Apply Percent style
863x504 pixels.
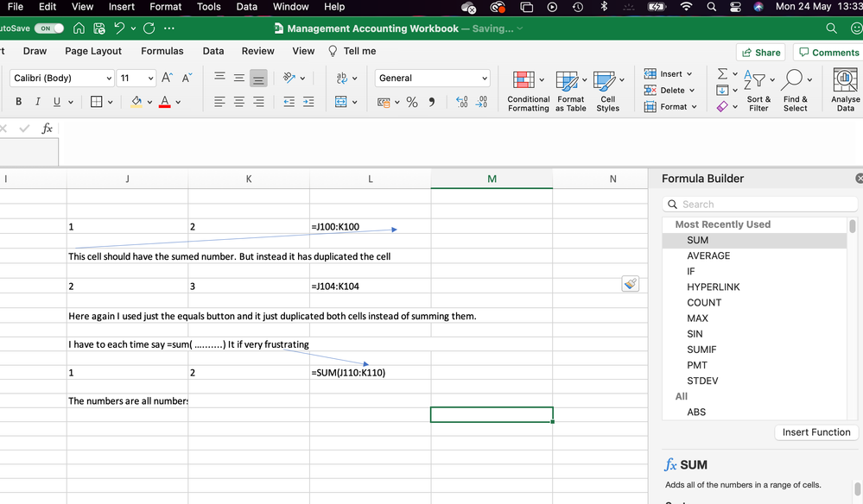pos(412,102)
